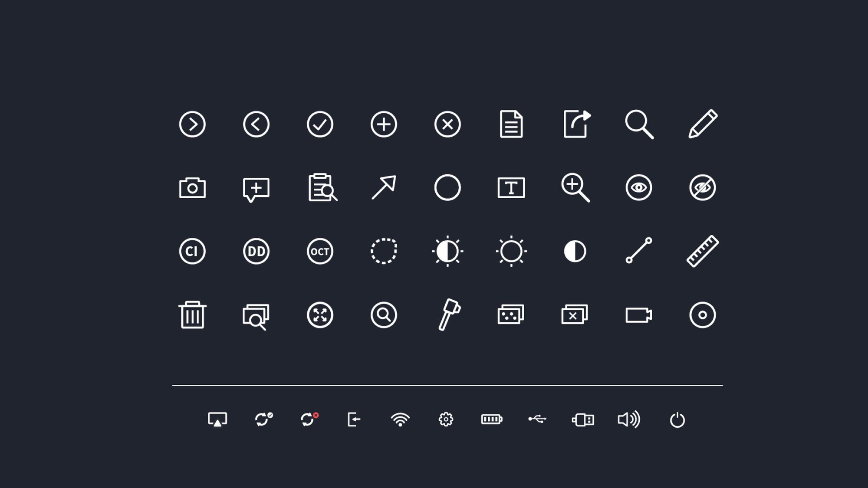The width and height of the screenshot is (868, 488).
Task: Click the ruler measurement icon
Action: [x=702, y=252]
